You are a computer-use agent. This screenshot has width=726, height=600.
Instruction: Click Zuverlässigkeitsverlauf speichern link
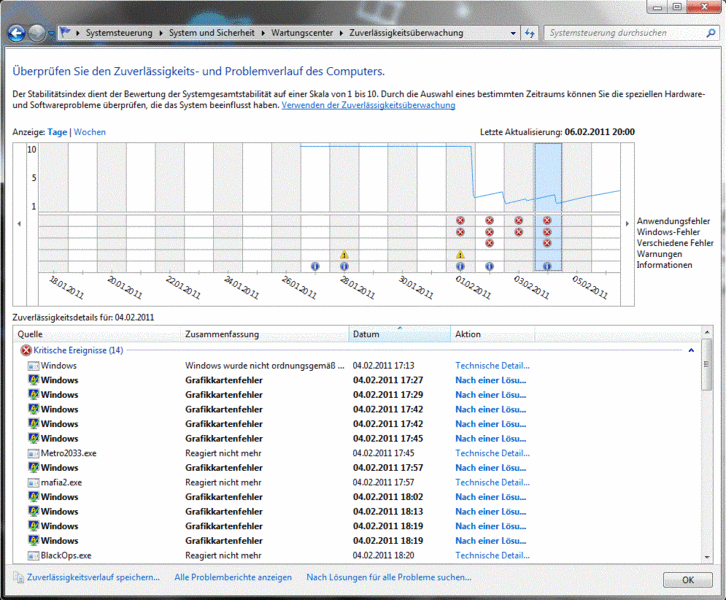pos(93,577)
